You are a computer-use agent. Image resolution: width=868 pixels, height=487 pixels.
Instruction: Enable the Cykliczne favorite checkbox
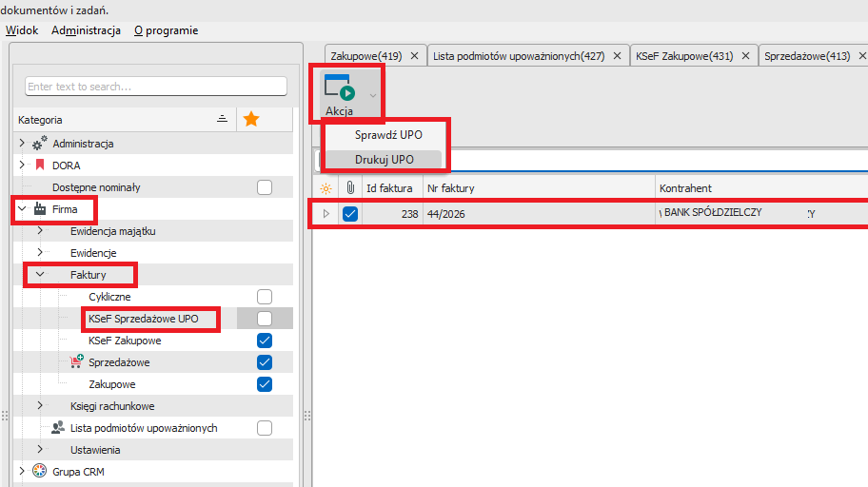click(265, 297)
